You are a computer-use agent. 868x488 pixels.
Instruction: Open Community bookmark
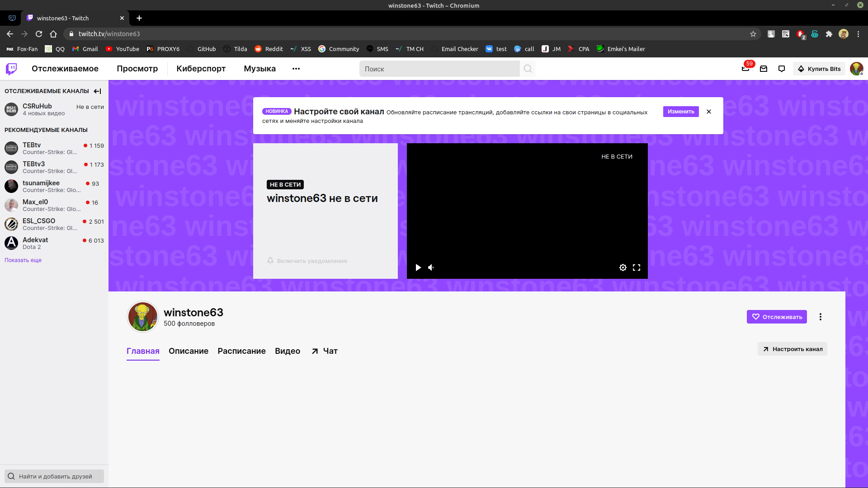339,49
